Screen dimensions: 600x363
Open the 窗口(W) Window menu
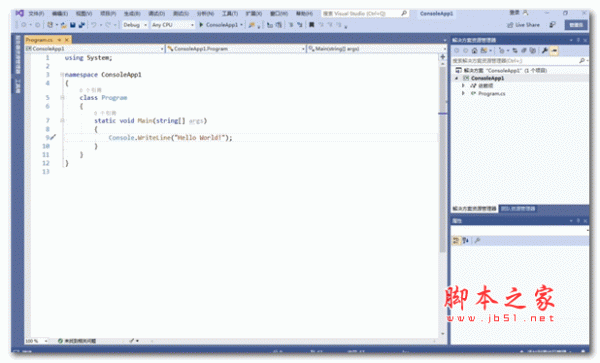click(279, 14)
